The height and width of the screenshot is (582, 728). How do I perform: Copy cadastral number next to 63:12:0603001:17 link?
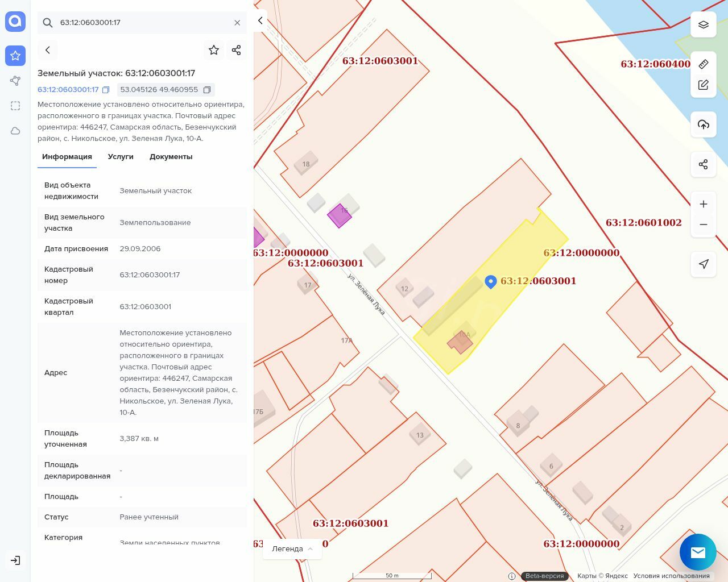tap(106, 90)
